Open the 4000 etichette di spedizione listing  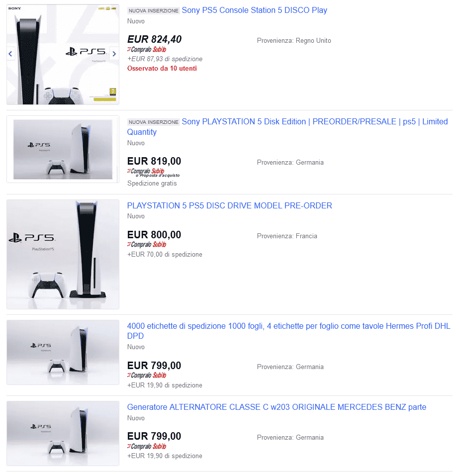[288, 331]
